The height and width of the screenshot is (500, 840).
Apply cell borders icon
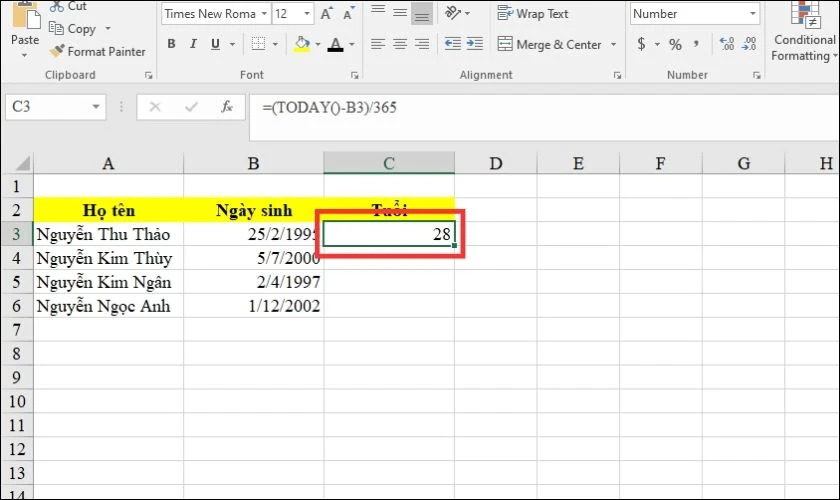(258, 44)
